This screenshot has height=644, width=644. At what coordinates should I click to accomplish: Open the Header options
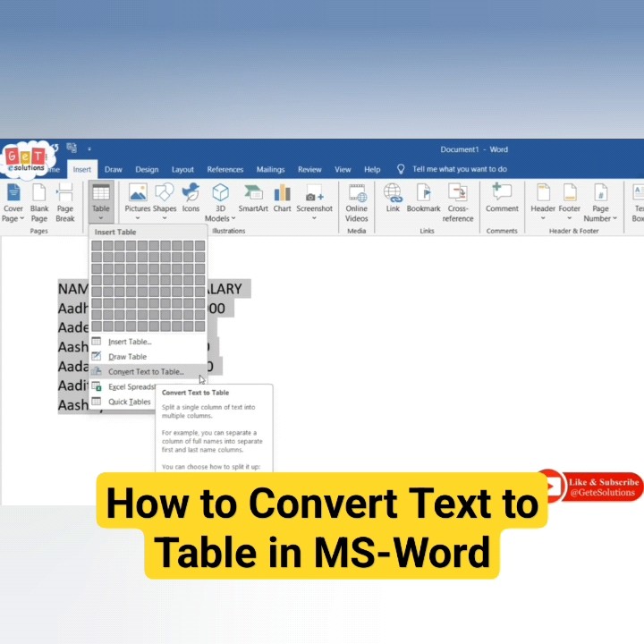click(x=543, y=201)
